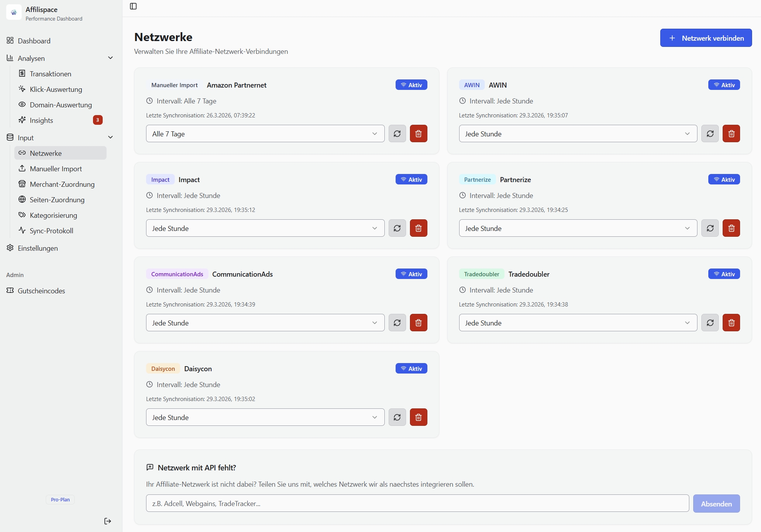This screenshot has width=761, height=532.
Task: Open Sync-Protokoll from the sidebar
Action: [x=51, y=231]
